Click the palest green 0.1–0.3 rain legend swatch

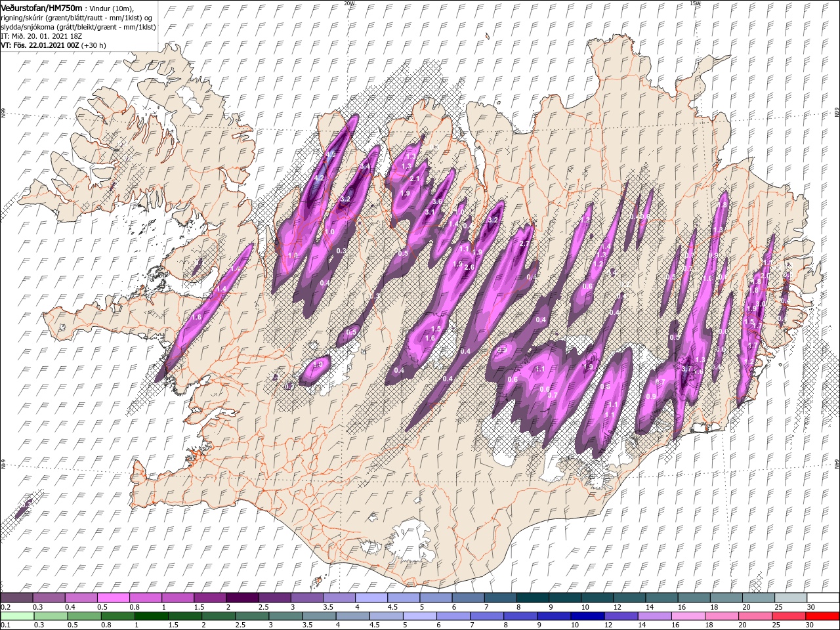click(16, 616)
